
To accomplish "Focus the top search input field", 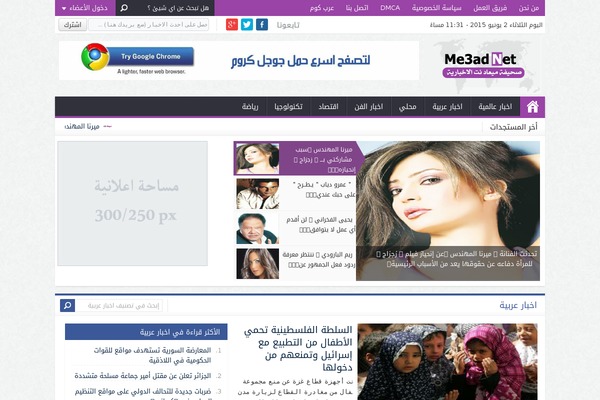I will [173, 8].
